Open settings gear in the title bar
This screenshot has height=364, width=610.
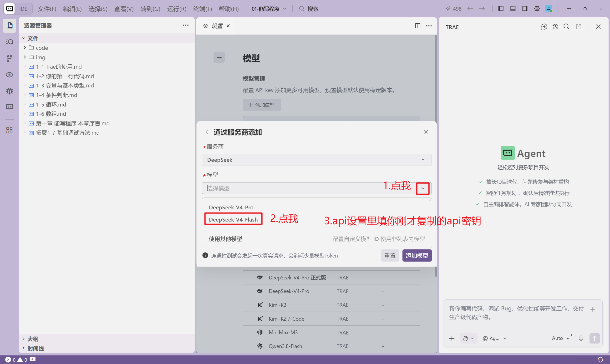pos(537,9)
